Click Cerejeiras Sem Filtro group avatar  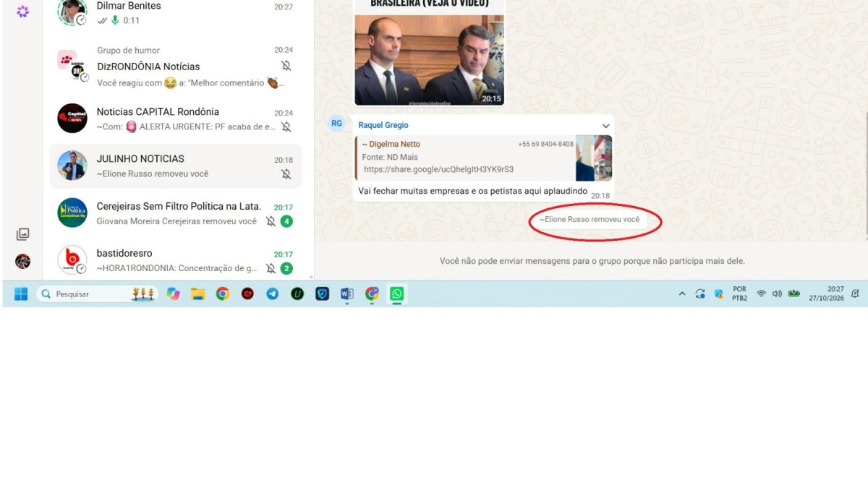(x=72, y=213)
